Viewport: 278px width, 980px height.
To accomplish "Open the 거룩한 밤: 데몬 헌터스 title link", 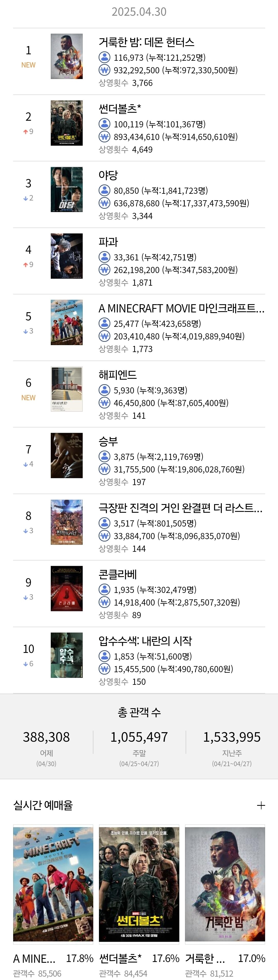I will [x=146, y=42].
